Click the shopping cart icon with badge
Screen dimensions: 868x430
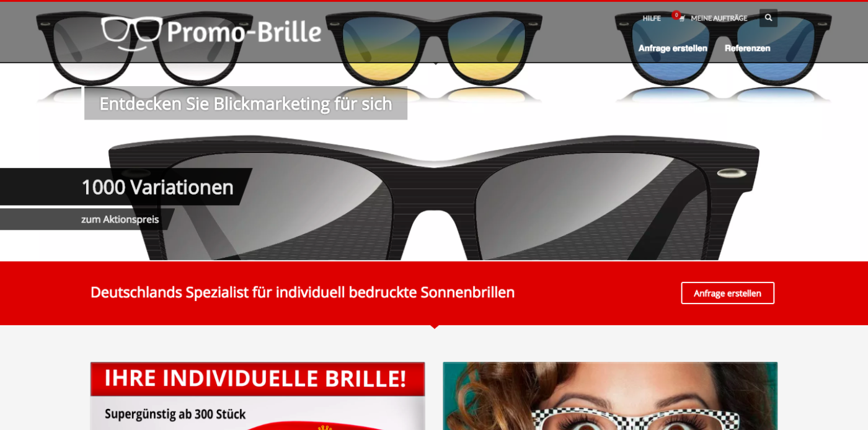(681, 19)
